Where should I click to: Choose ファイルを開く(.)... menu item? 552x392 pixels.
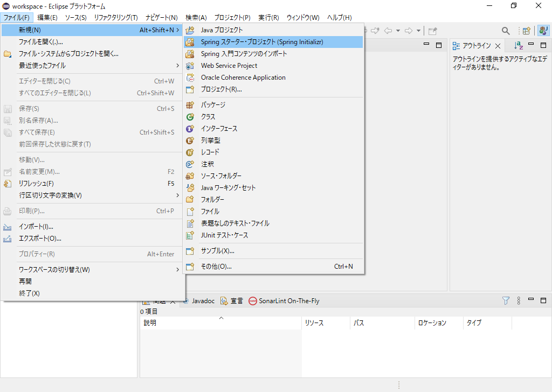92,42
